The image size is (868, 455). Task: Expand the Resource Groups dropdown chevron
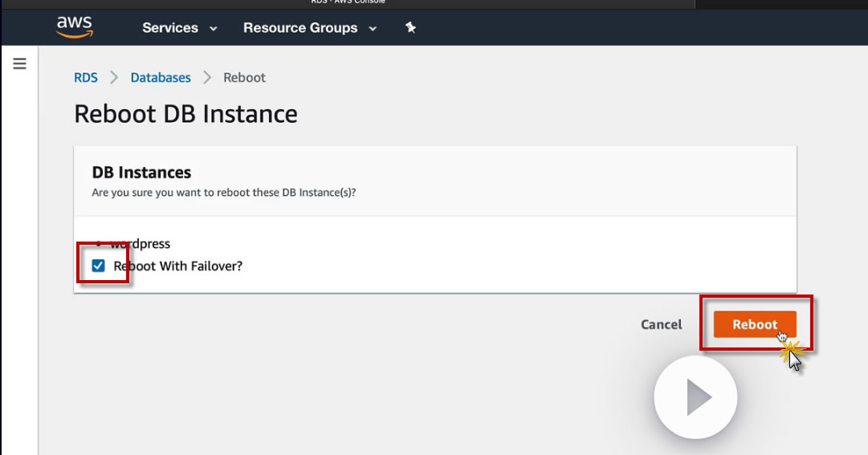point(373,28)
